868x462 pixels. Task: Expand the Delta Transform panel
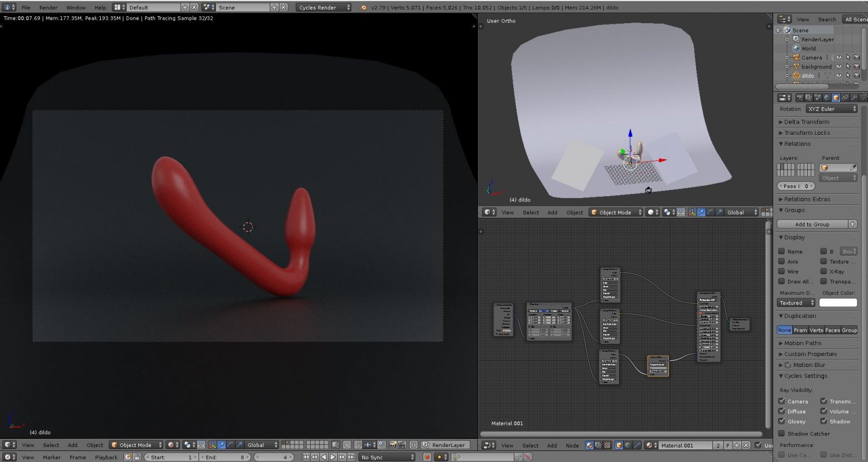coord(807,122)
